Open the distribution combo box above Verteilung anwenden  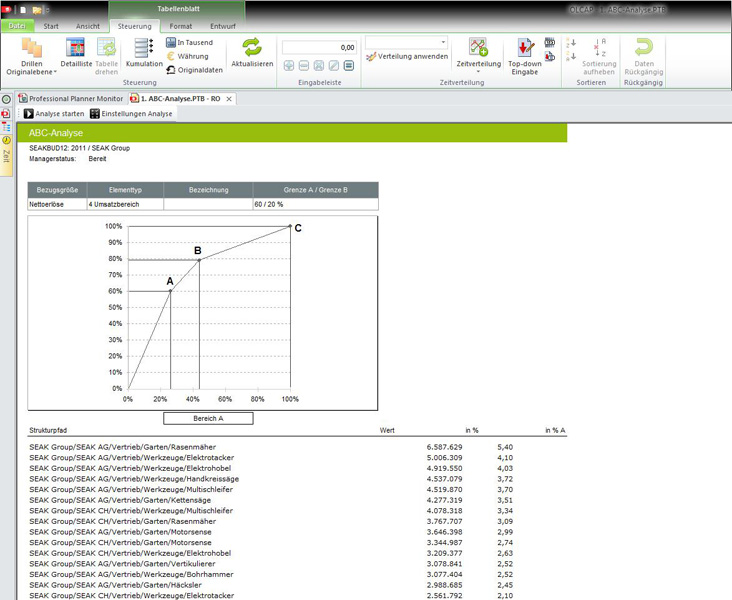click(x=406, y=43)
